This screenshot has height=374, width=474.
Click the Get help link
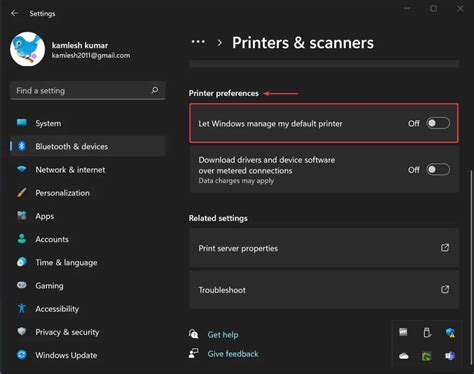[x=223, y=334]
